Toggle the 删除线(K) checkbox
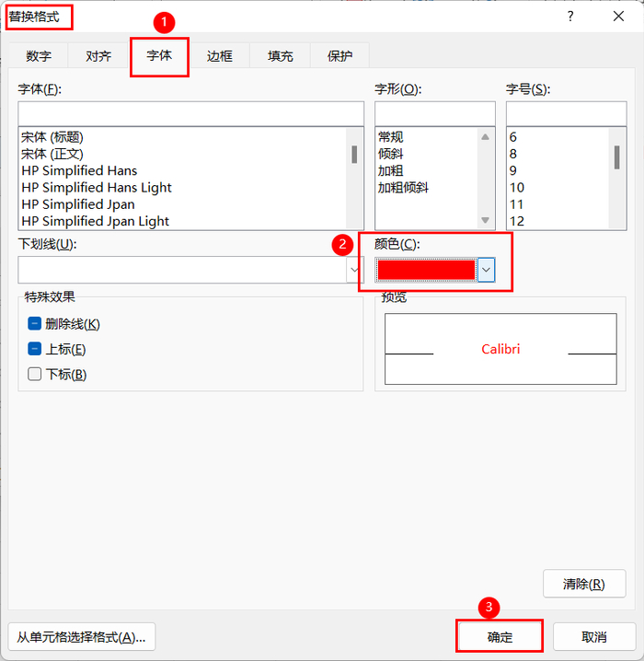The image size is (644, 661). pyautogui.click(x=35, y=324)
